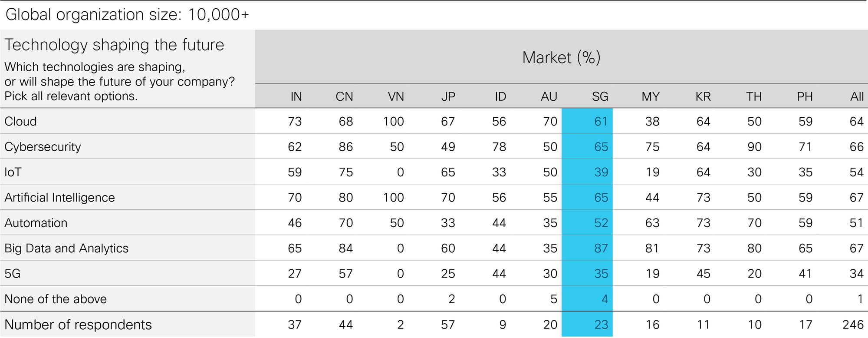Select the Automation row label
This screenshot has width=868, height=338.
pyautogui.click(x=36, y=223)
